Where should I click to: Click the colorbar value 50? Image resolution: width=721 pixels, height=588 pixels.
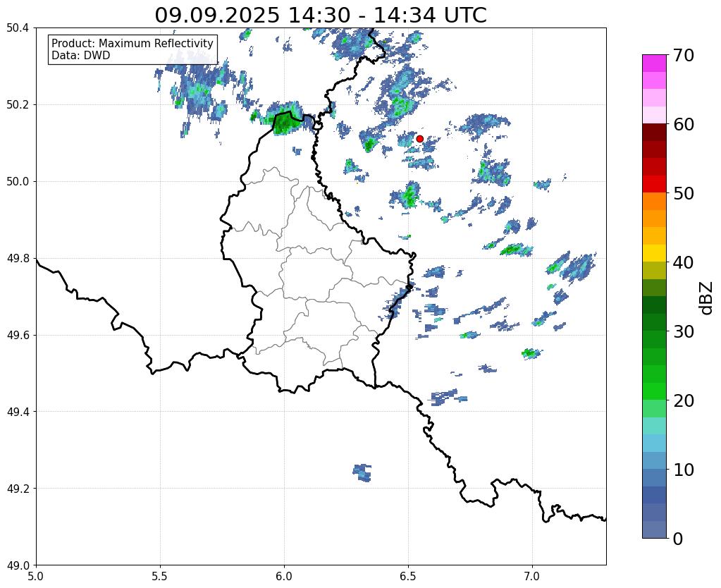pos(683,193)
